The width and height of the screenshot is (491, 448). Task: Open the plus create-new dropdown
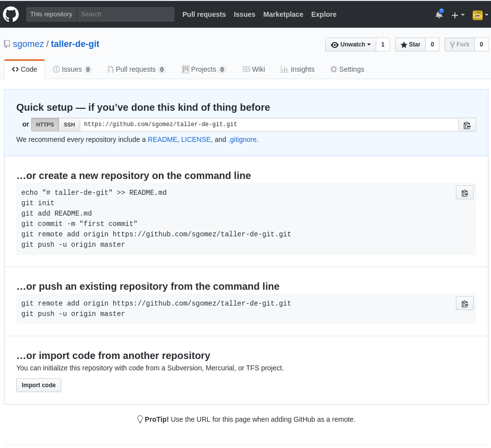tap(458, 15)
